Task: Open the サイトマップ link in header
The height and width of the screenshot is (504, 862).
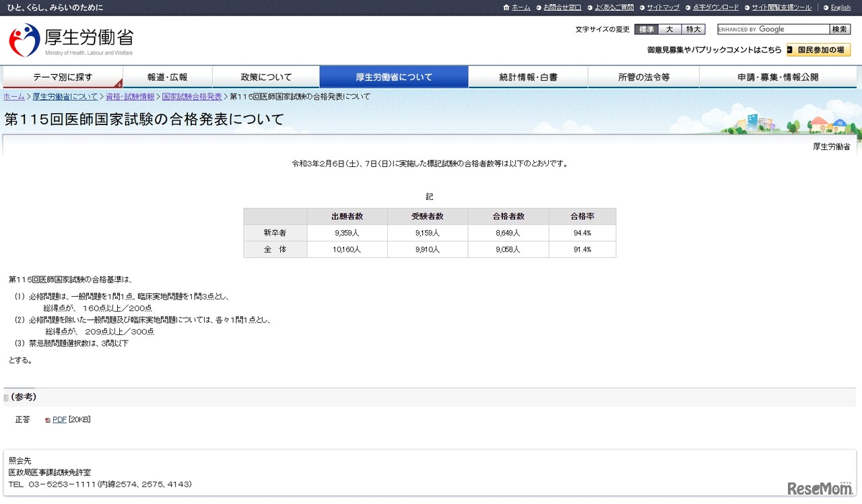Action: pos(663,7)
